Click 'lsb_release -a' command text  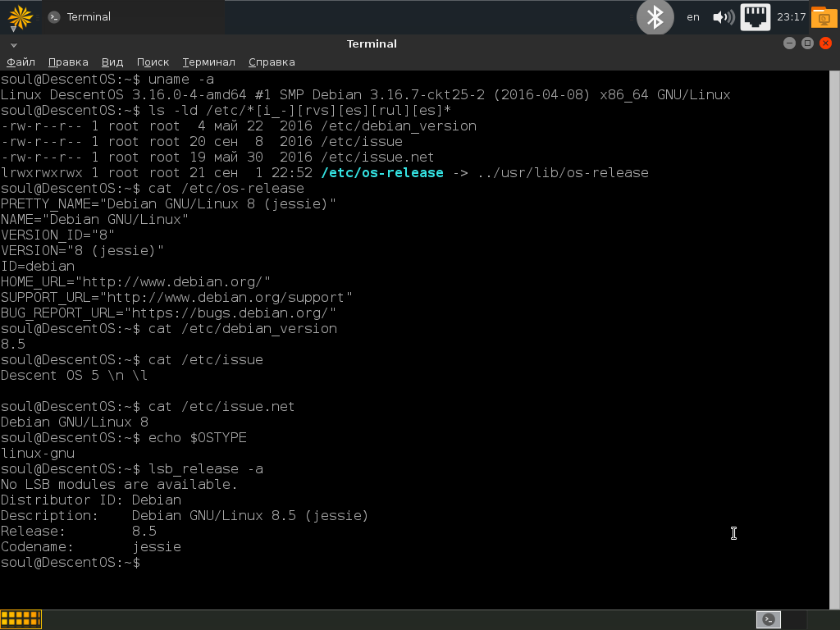(x=206, y=469)
